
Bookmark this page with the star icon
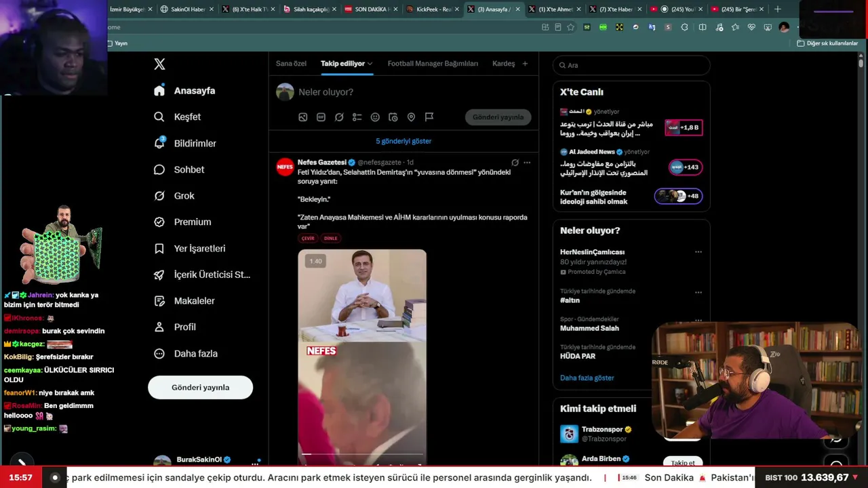coord(570,27)
